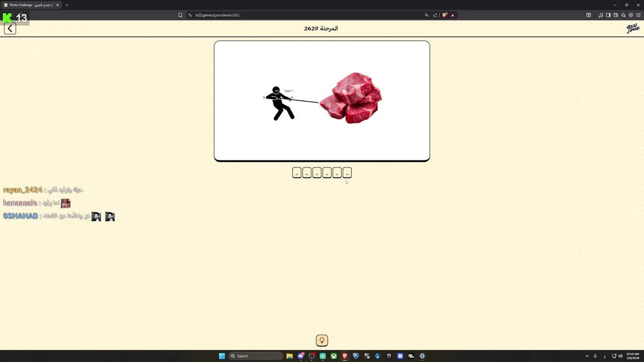The image size is (644, 362).
Task: Open Epic Games launcher from the taskbar
Action: (x=389, y=356)
